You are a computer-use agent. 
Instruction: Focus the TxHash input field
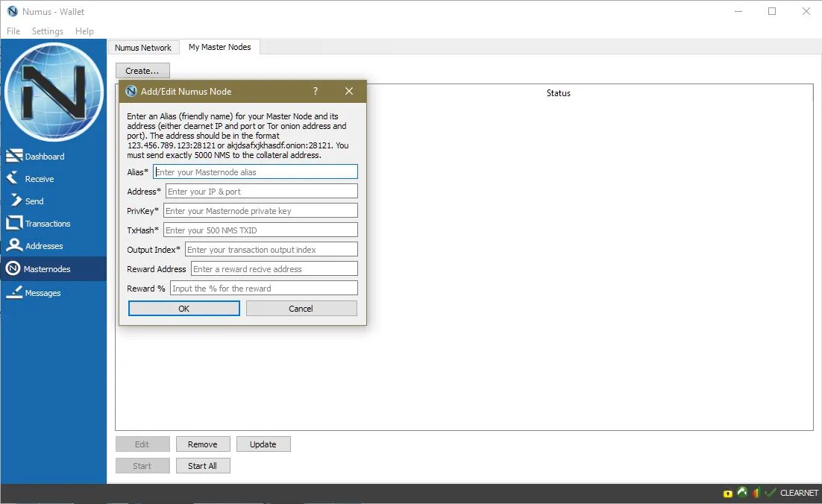(260, 230)
